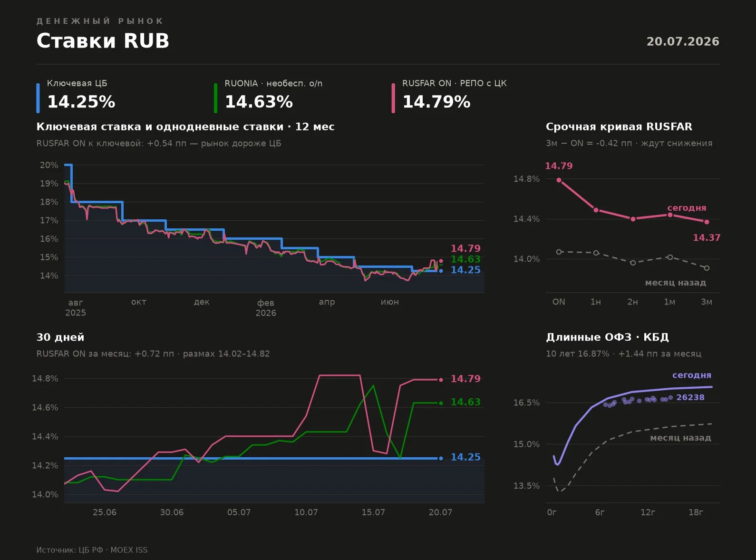
Task: Click the 26238 bond dot on the КБД chart
Action: (670, 397)
